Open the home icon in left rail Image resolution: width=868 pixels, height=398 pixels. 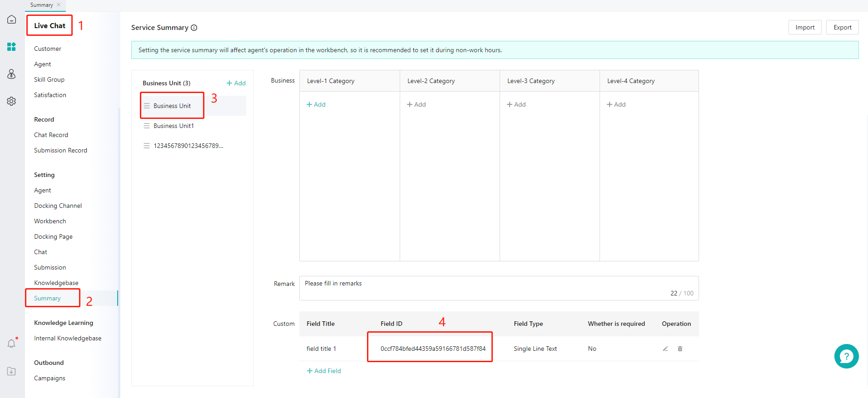(x=12, y=20)
